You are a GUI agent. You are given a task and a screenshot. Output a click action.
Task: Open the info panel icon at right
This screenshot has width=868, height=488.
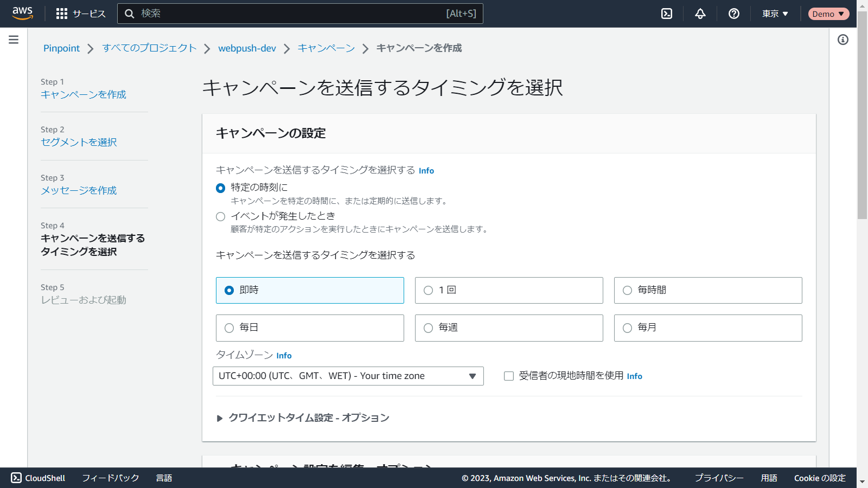(x=843, y=40)
